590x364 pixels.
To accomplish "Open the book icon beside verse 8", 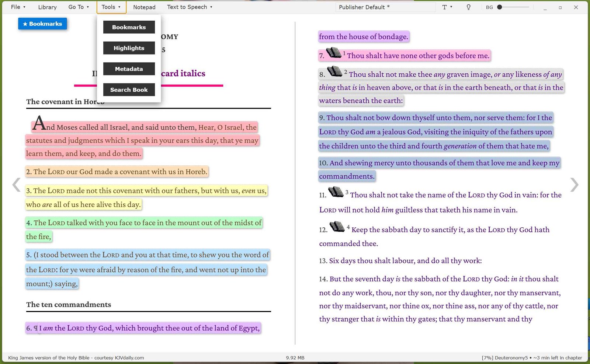I will 335,71.
